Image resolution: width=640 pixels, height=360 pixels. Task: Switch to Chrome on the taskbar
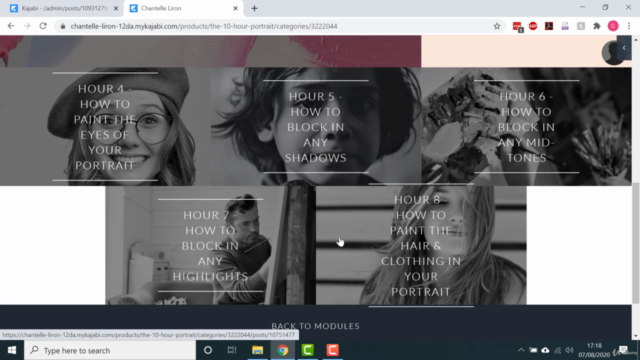(282, 350)
